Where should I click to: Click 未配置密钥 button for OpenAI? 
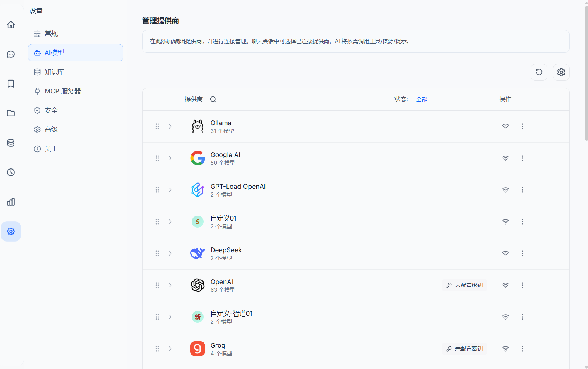click(464, 285)
